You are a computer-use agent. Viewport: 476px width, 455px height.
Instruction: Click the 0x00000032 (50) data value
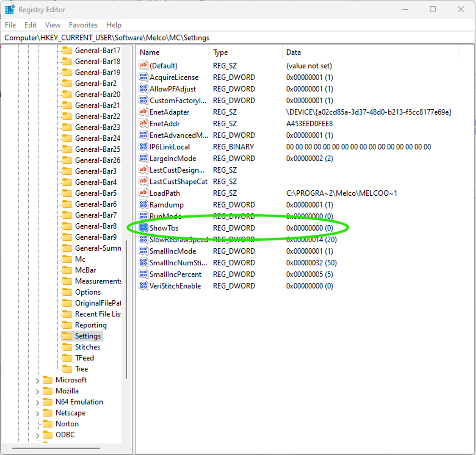coord(312,262)
